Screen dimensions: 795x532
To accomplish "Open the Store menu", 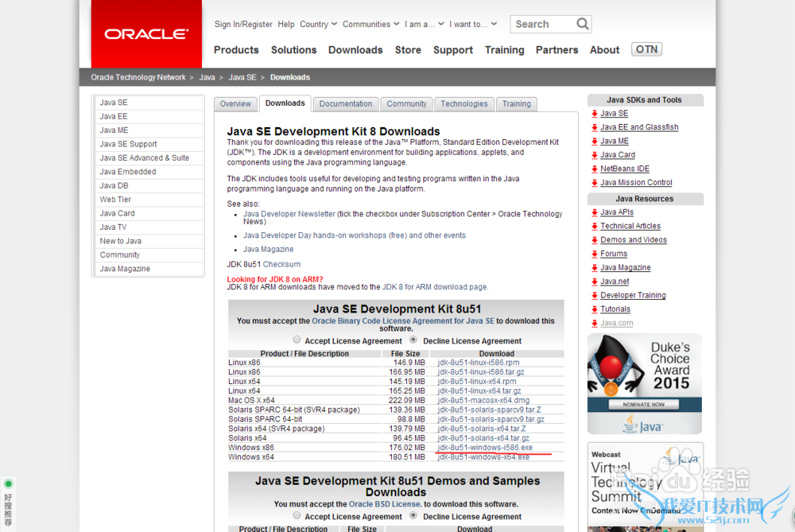I will (408, 49).
